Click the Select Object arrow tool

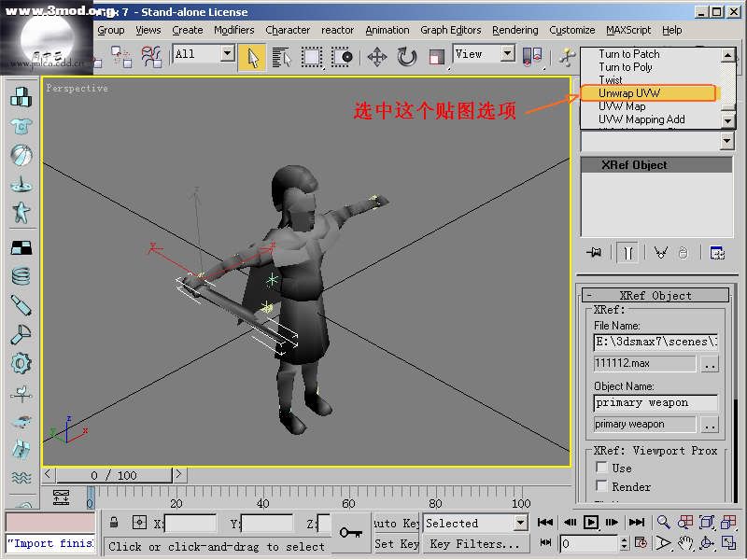251,57
